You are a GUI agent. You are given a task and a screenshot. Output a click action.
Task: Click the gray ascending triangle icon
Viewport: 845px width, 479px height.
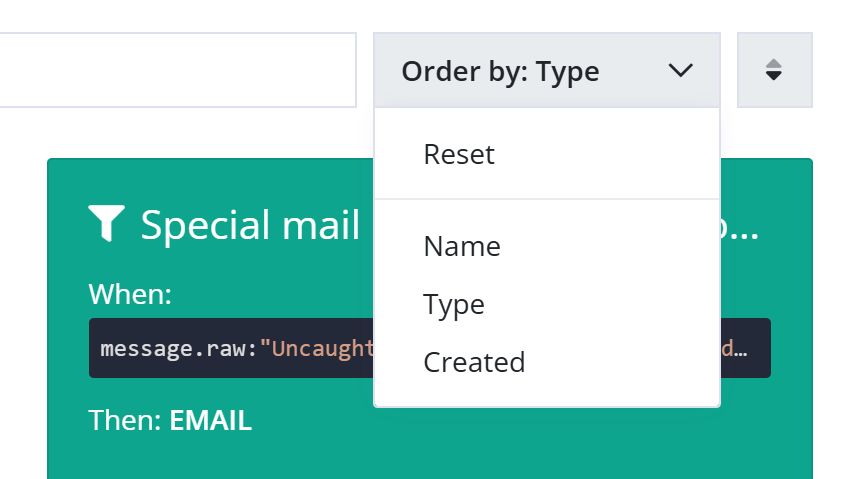(774, 63)
